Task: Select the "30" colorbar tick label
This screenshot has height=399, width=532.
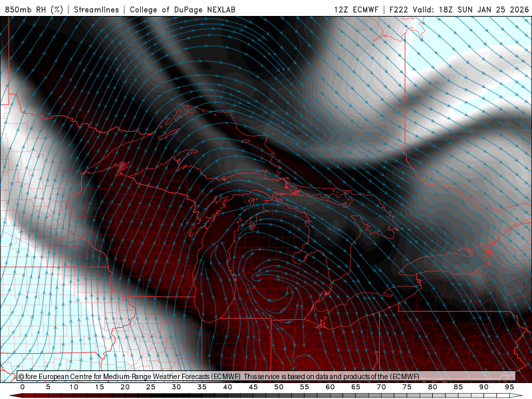Action: [x=176, y=387]
